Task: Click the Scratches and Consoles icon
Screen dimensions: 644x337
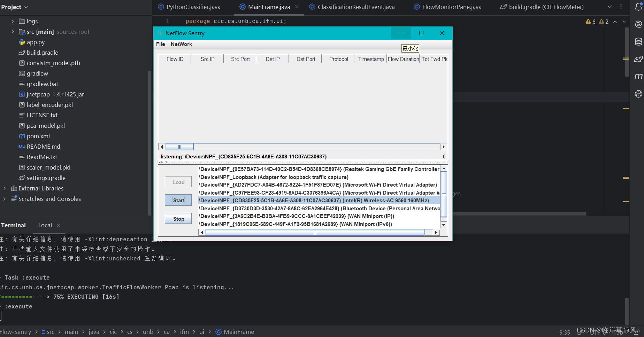Action: click(x=14, y=199)
